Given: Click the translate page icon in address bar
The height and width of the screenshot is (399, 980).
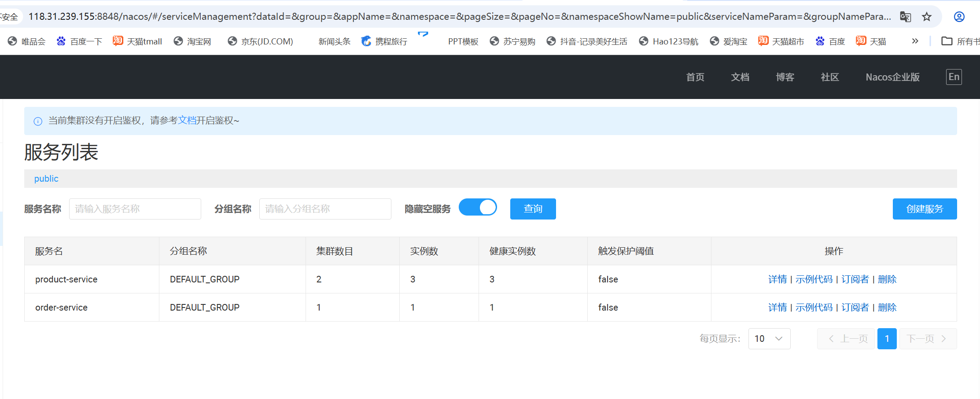Looking at the screenshot, I should coord(905,17).
